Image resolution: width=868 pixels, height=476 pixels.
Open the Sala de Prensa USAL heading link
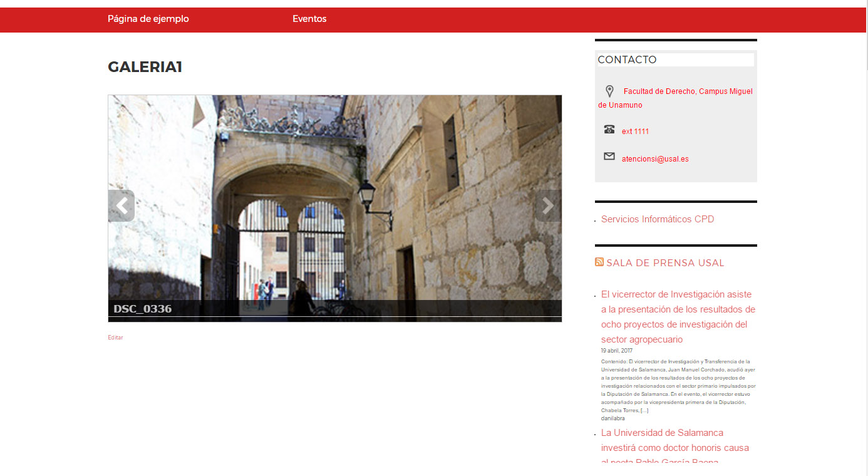tap(665, 263)
